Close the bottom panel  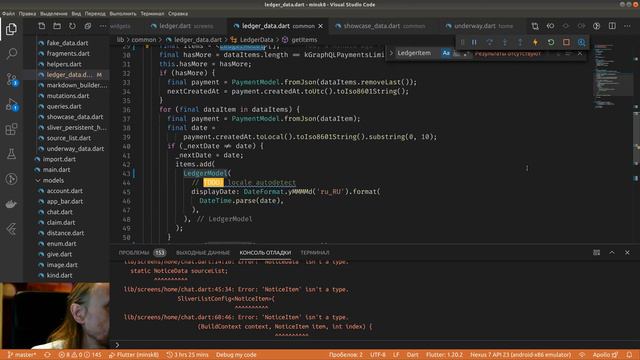click(627, 253)
